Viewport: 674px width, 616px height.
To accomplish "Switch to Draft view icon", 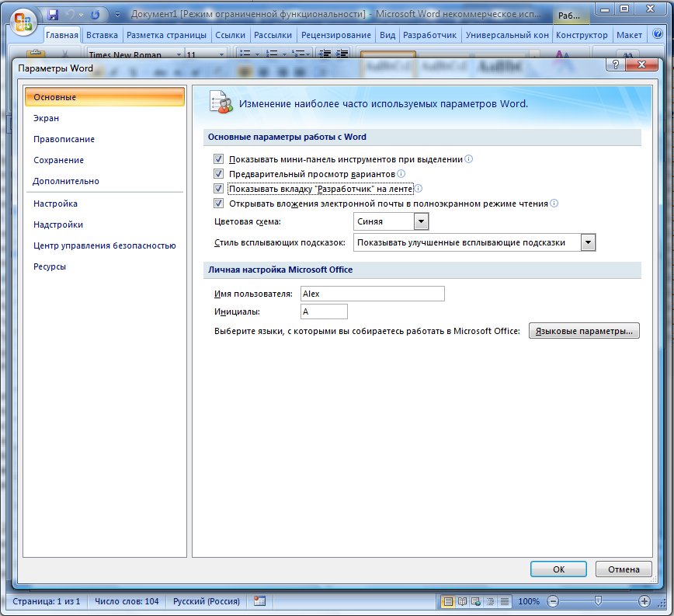I will [504, 601].
